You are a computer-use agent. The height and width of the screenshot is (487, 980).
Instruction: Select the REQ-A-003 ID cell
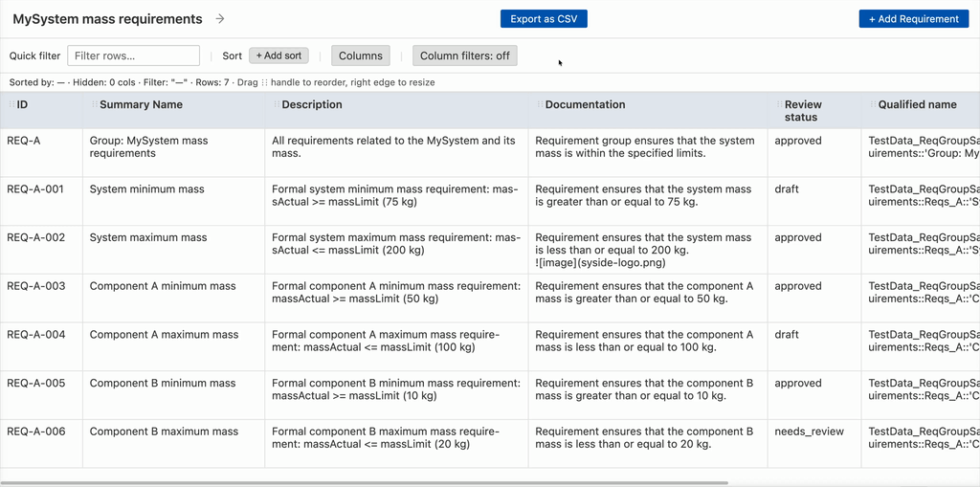point(41,299)
